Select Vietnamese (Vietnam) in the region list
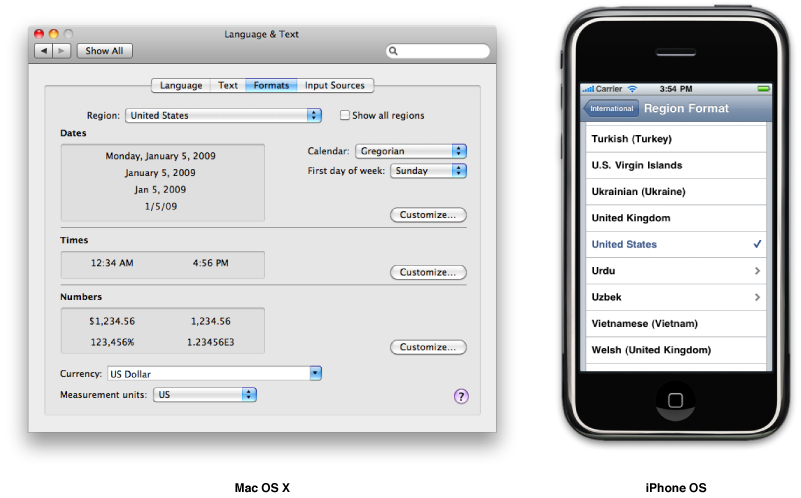The width and height of the screenshot is (801, 498). pos(676,324)
